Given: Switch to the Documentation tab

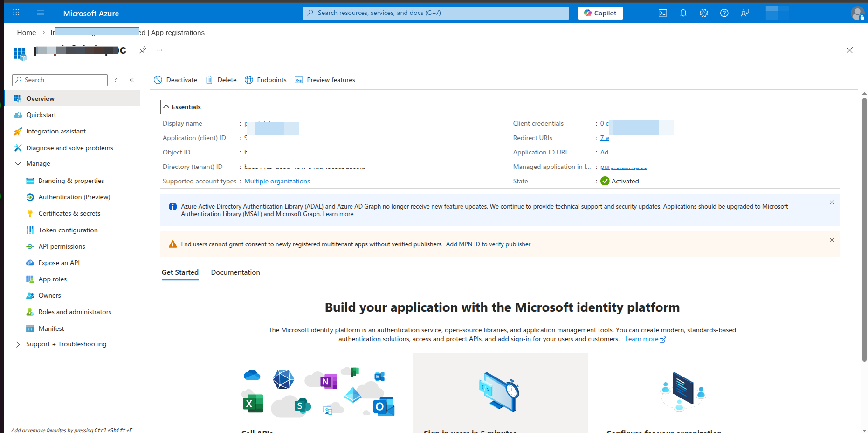Looking at the screenshot, I should click(x=235, y=272).
